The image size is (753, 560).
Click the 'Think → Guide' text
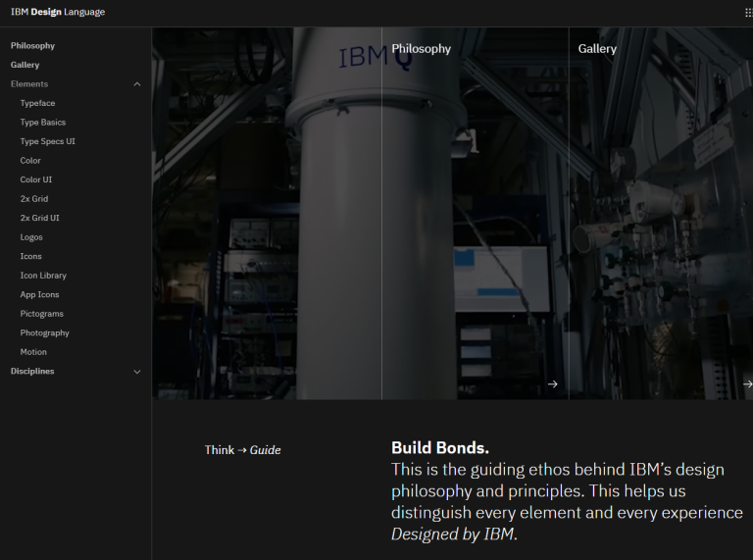[242, 450]
